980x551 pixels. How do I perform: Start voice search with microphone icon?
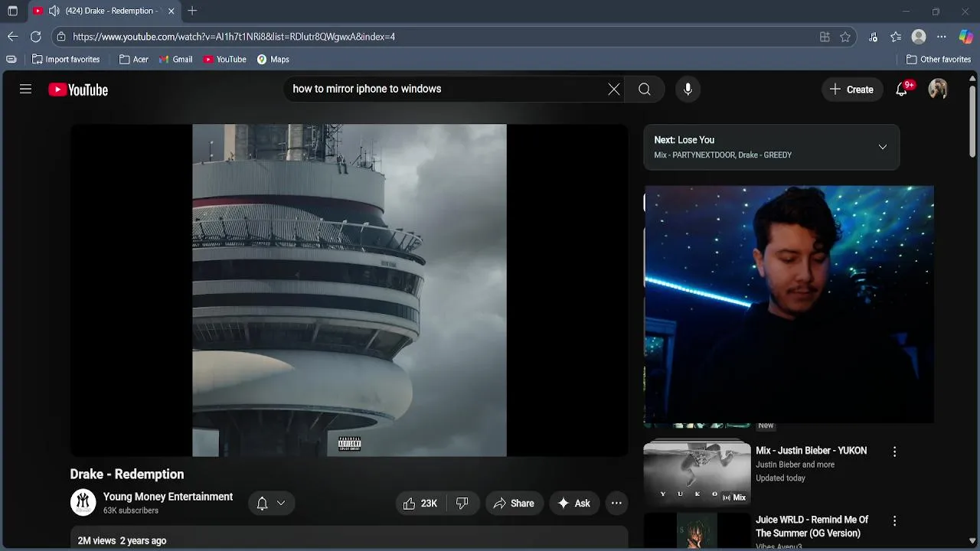point(688,90)
